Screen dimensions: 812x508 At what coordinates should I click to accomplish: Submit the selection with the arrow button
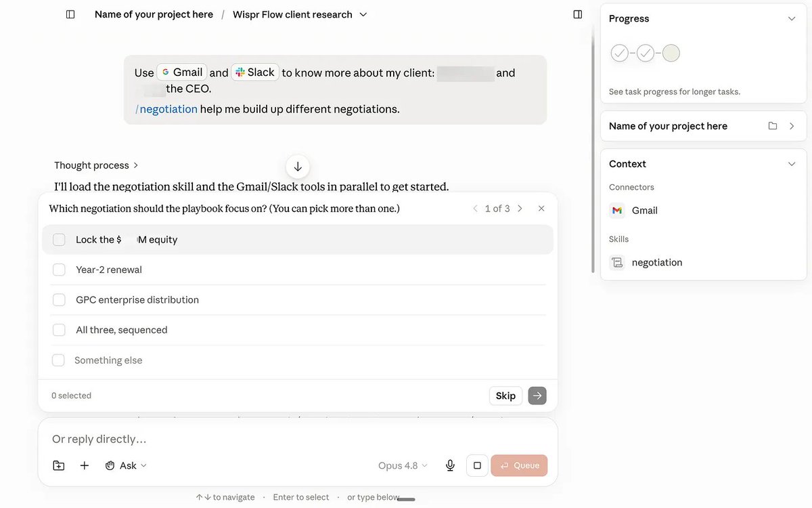click(x=537, y=396)
